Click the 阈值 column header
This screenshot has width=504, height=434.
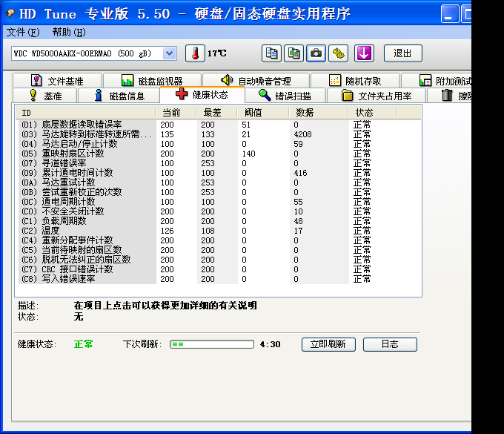(x=262, y=113)
